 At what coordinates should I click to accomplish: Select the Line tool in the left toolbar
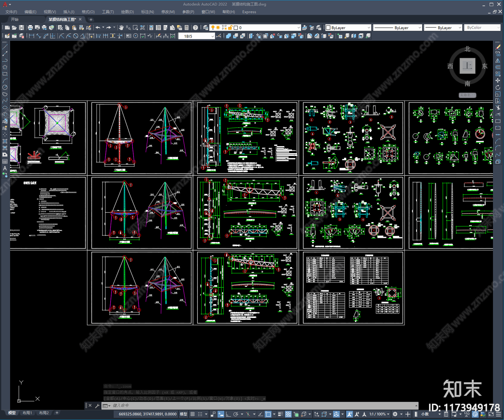tap(5, 47)
